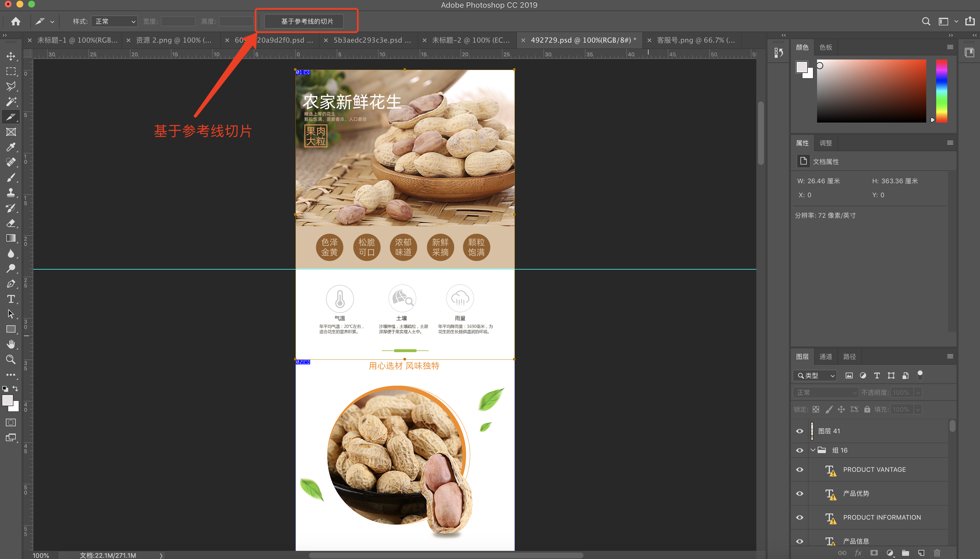Select the Move tool
The width and height of the screenshot is (980, 559).
coord(11,56)
